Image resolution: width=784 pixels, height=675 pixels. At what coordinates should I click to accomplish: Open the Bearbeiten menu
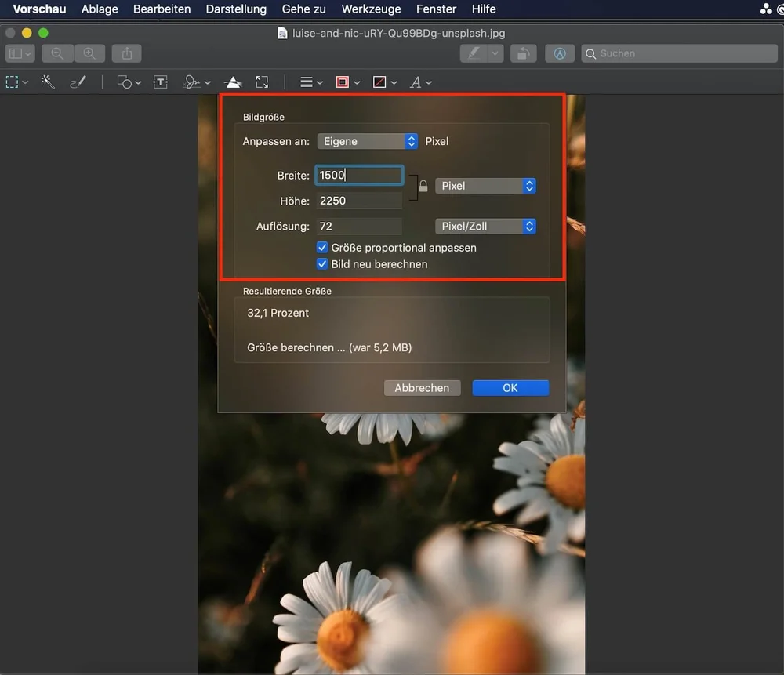(x=162, y=9)
